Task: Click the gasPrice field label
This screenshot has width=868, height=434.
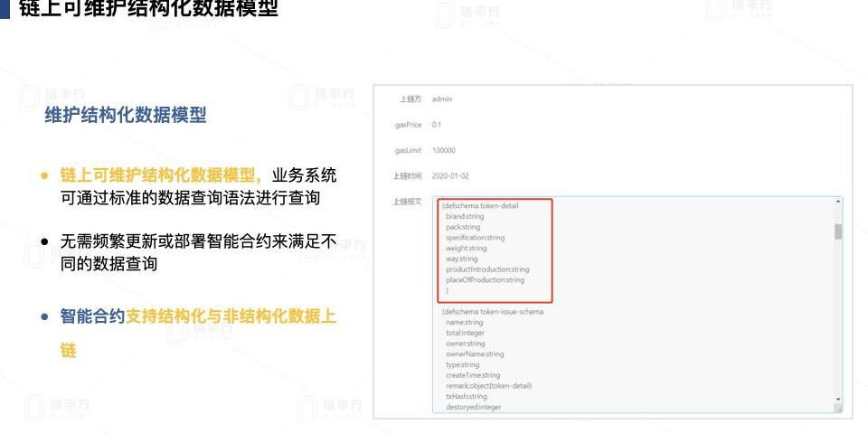Action: [x=408, y=125]
